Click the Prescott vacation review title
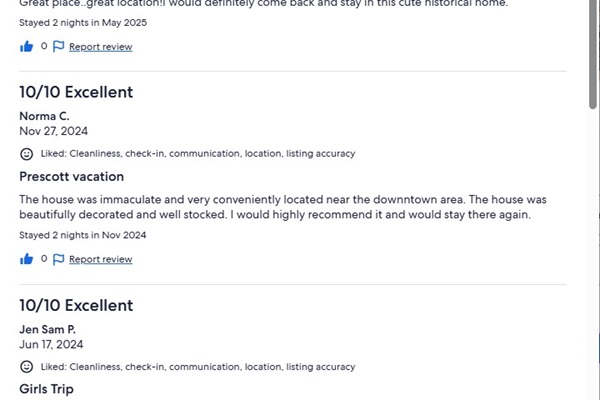The height and width of the screenshot is (400, 600). (72, 176)
